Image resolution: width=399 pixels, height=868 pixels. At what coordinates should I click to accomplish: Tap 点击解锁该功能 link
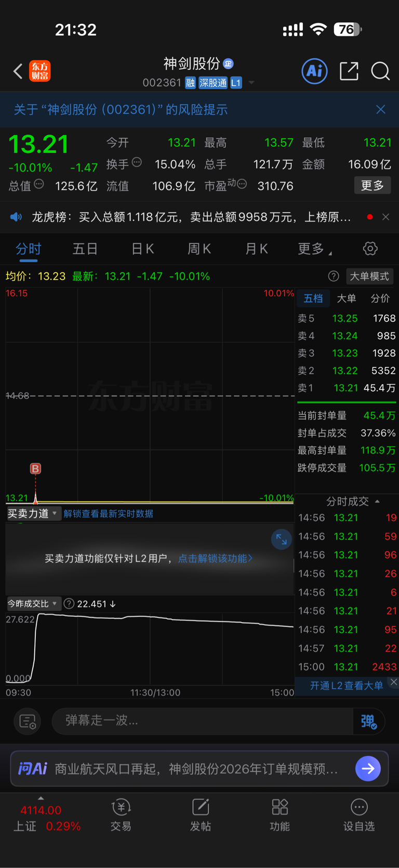pyautogui.click(x=216, y=558)
